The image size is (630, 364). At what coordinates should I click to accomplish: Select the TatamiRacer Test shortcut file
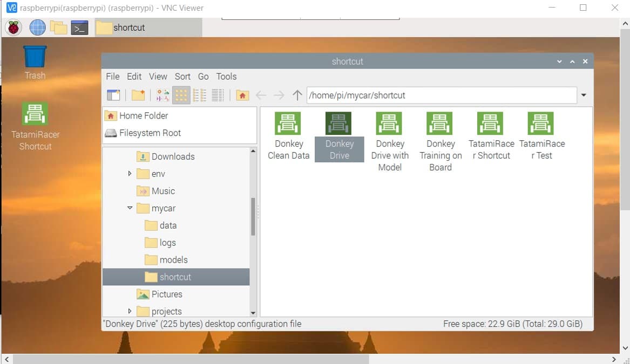point(541,136)
